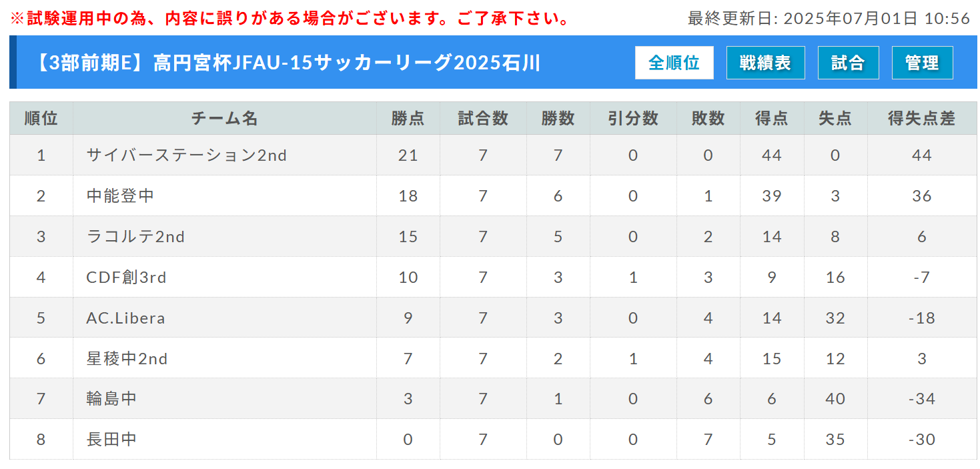Select team 星稜中2nd
Image resolution: width=980 pixels, height=469 pixels.
tap(127, 359)
